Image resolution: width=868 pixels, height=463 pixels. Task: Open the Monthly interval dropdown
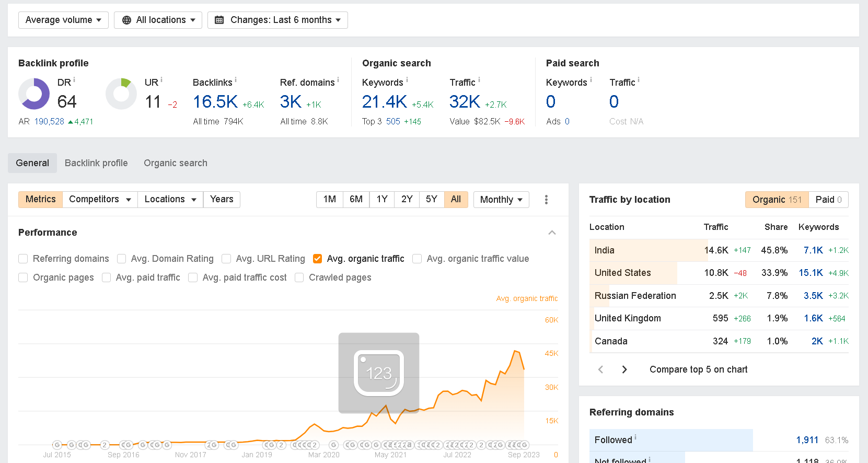point(501,200)
